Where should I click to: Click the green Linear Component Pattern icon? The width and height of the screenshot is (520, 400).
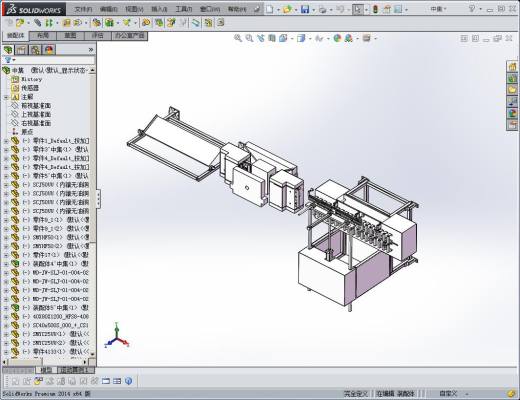pos(49,23)
